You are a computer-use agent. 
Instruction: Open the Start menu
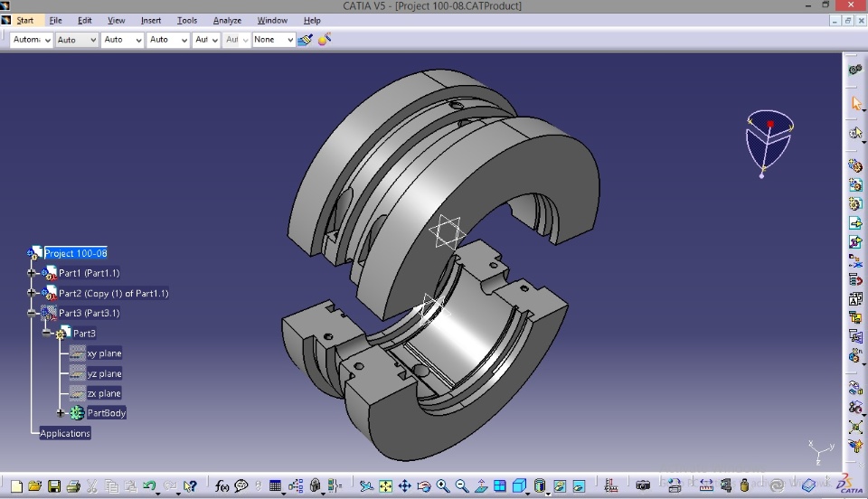(24, 21)
